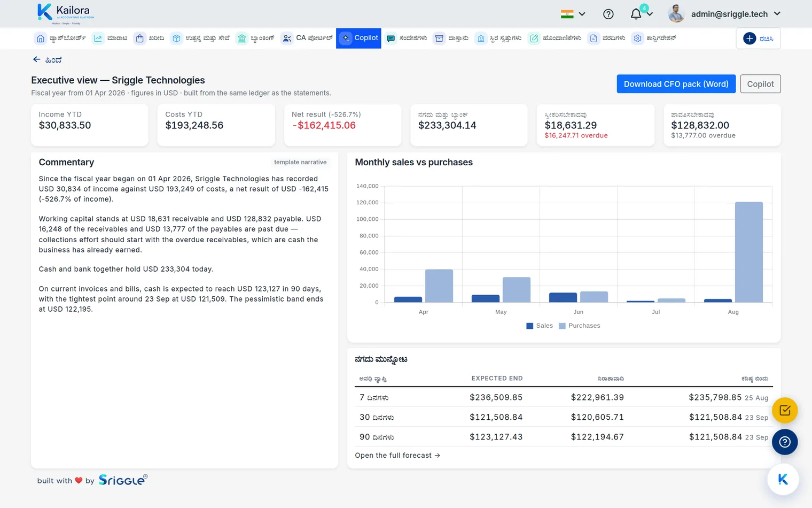Screen dimensions: 812x508
Task: Click the $13,777.00 overdue text
Action: (703, 136)
